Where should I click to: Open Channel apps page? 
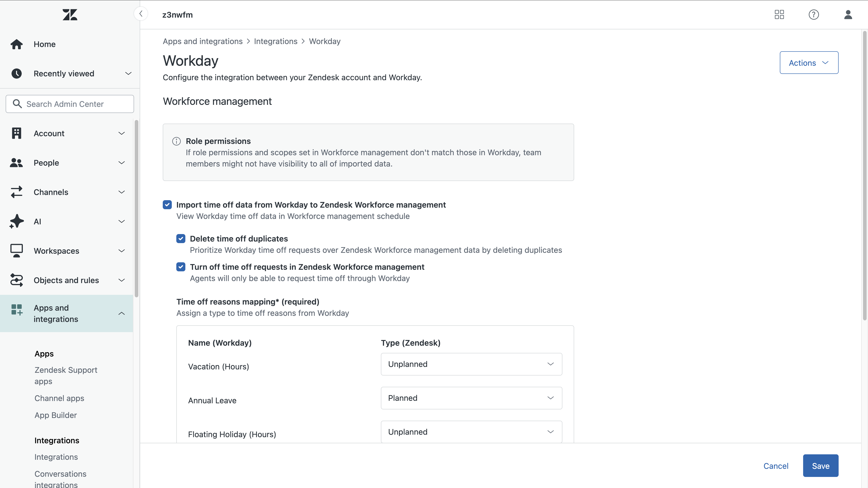59,398
